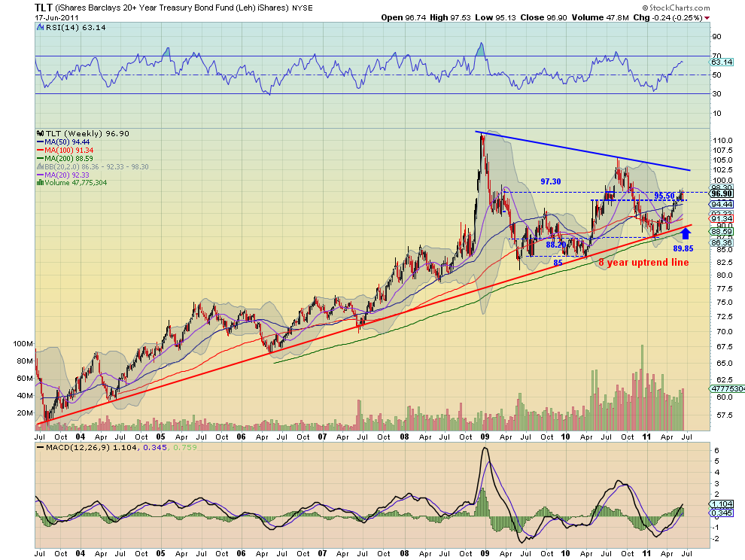The width and height of the screenshot is (745, 560).
Task: Click the candlestick icon before TLT (Weekly)
Action: click(41, 133)
